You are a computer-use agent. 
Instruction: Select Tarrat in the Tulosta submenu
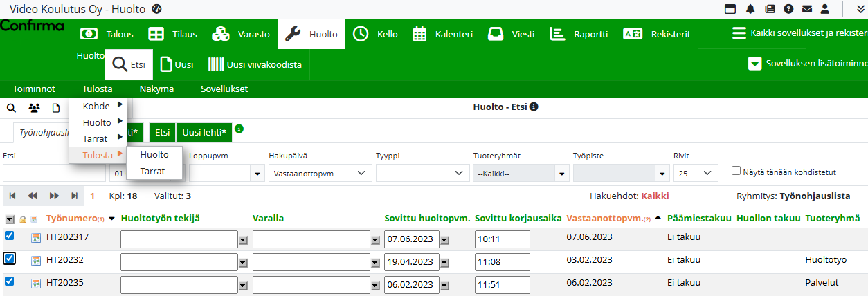tap(152, 171)
